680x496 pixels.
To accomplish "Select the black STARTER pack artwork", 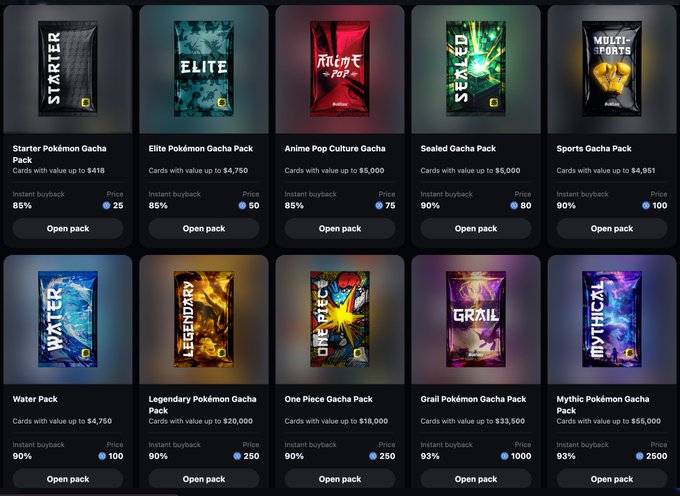I will 68,69.
